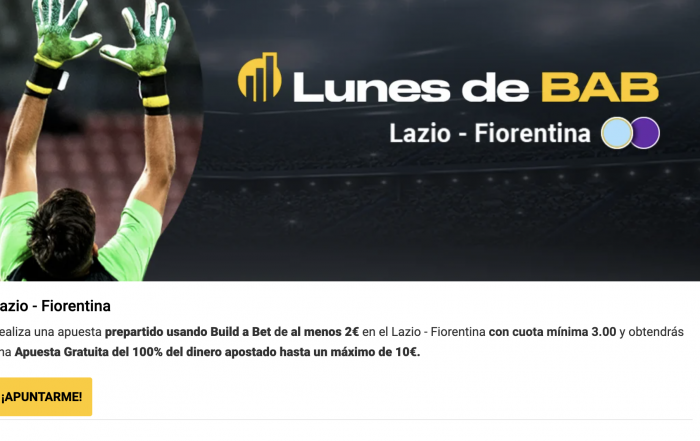Click the divider line below the APUNTARME button

coord(346,420)
